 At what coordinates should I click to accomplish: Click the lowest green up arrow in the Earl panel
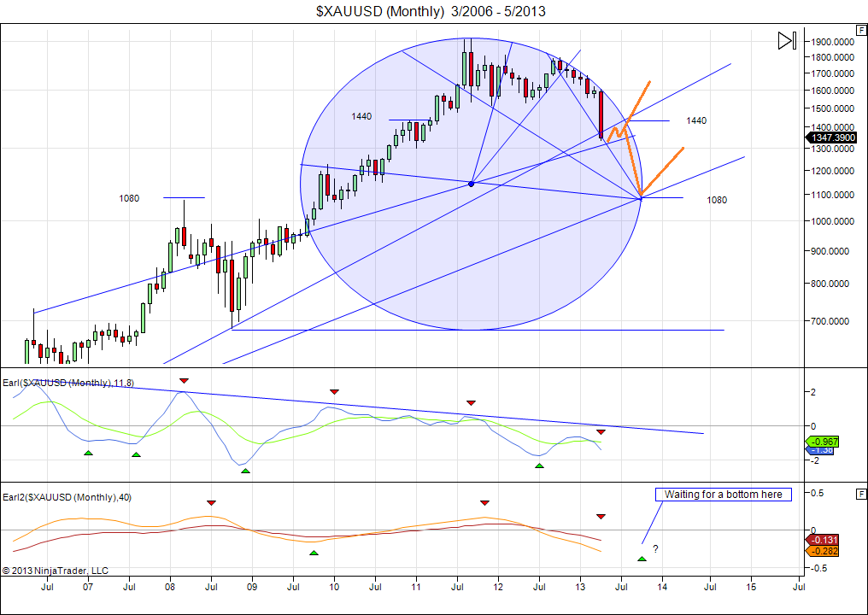245,471
